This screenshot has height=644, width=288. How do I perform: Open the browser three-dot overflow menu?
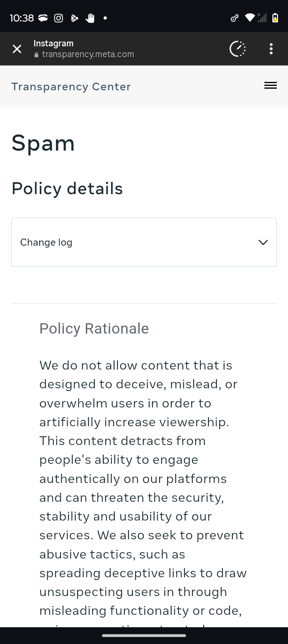click(x=271, y=49)
